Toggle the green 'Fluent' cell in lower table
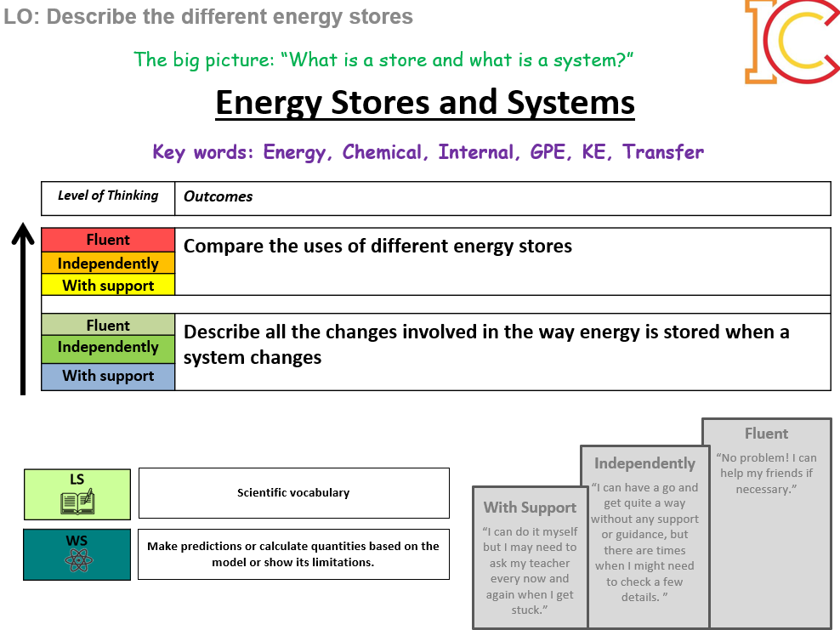 coord(108,325)
